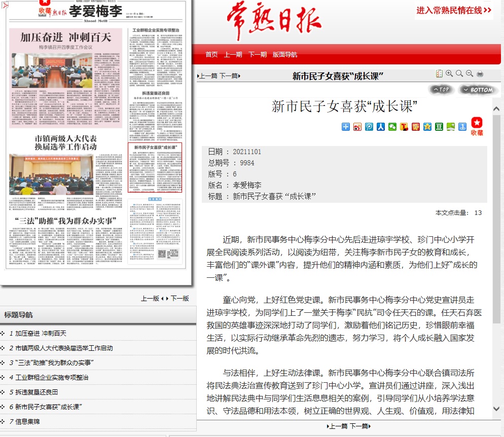The image size is (504, 437).
Task: Share via the red smiling-star icon
Action: coord(416,127)
